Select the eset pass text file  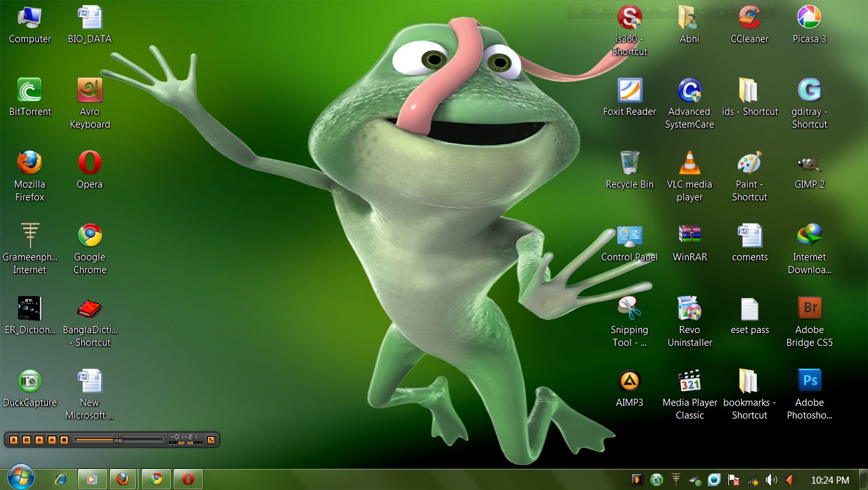[x=749, y=316]
